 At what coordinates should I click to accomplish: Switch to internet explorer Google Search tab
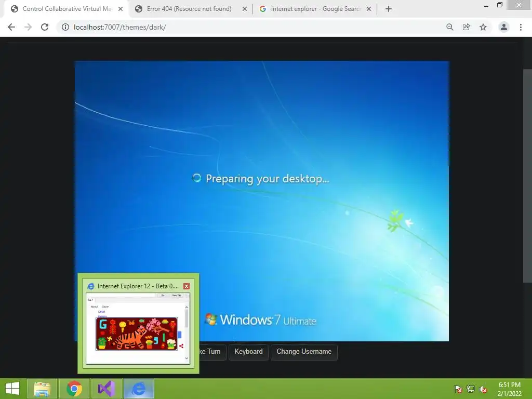315,9
